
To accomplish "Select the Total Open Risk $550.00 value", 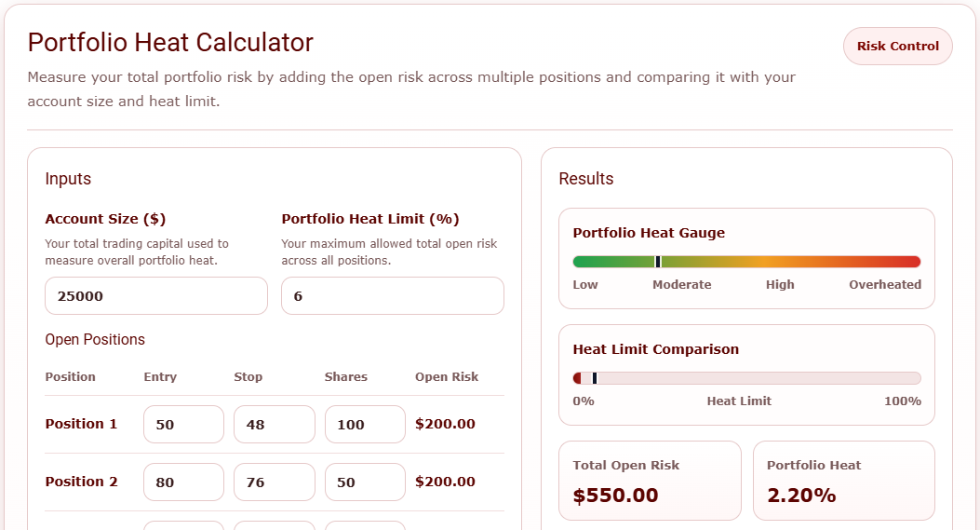I will point(615,496).
